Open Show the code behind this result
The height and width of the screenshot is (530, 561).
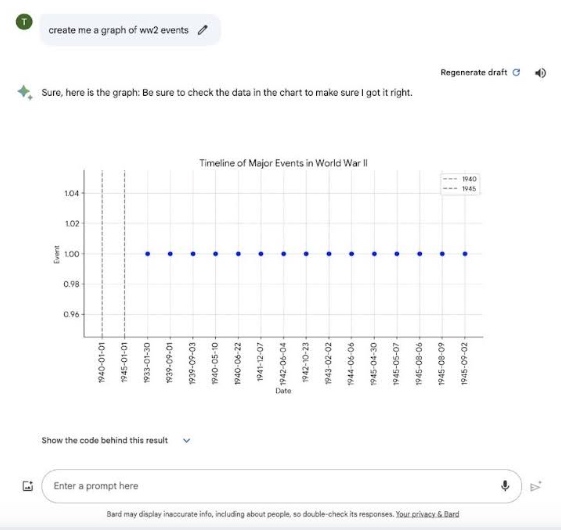pos(104,441)
